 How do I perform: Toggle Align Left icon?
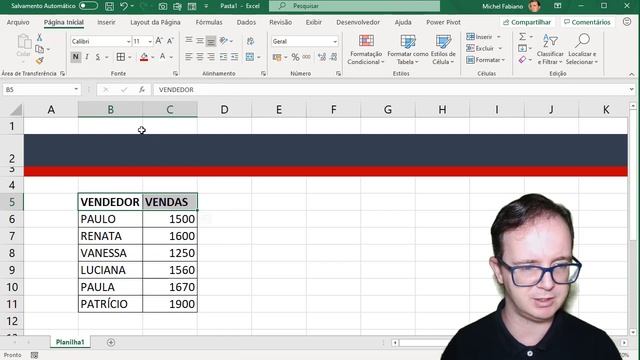(x=189, y=57)
